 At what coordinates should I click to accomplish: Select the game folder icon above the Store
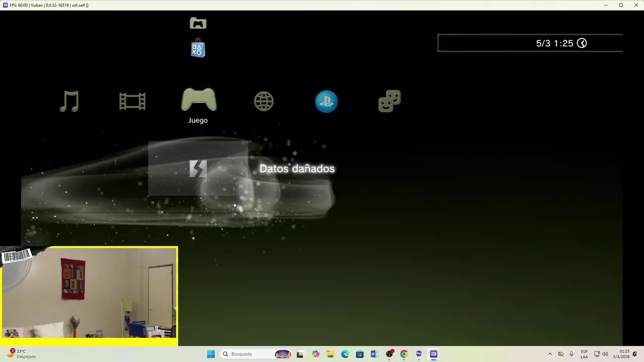coord(198,23)
